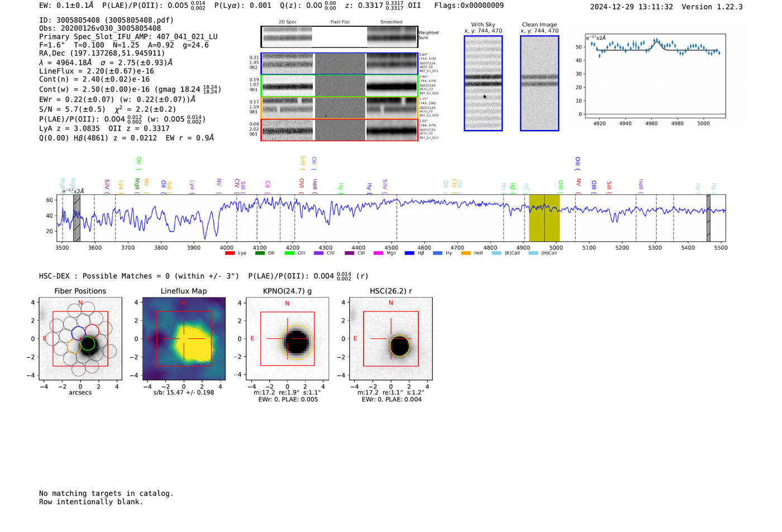Open the Fiber Positions image panel
Image resolution: width=782 pixels, height=532 pixels.
(x=80, y=339)
